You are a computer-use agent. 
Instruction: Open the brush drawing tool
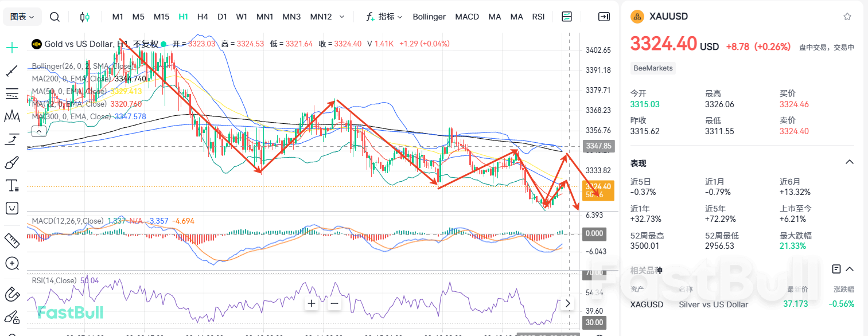(x=12, y=163)
